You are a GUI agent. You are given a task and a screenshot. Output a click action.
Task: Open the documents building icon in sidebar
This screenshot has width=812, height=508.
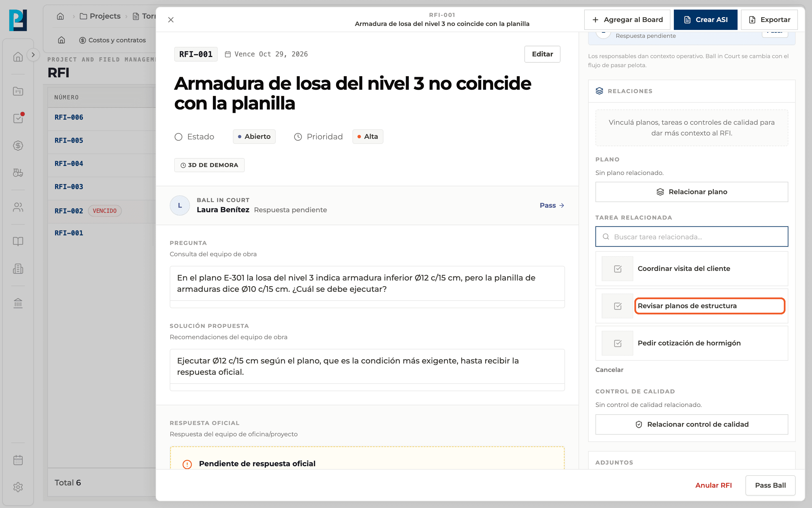pos(18,269)
